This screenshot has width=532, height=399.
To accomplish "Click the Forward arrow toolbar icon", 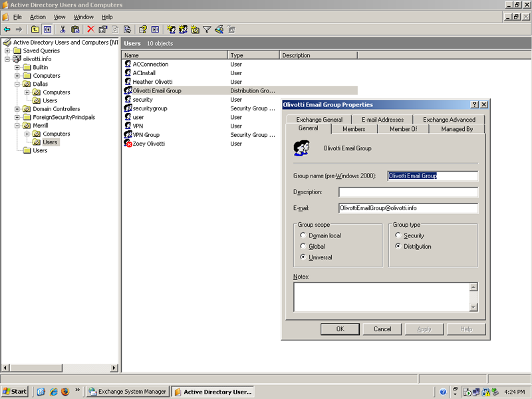I will (x=19, y=29).
